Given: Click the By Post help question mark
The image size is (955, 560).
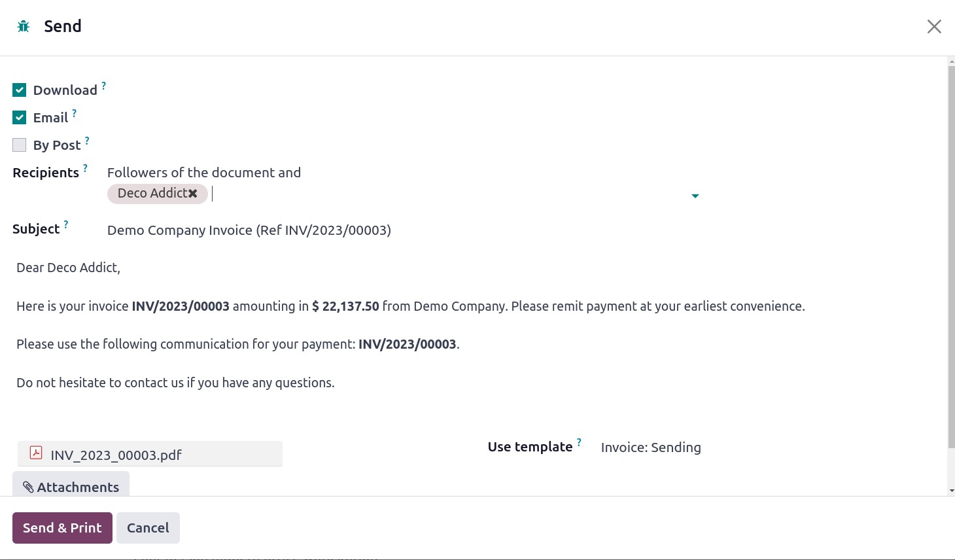Looking at the screenshot, I should (x=87, y=141).
